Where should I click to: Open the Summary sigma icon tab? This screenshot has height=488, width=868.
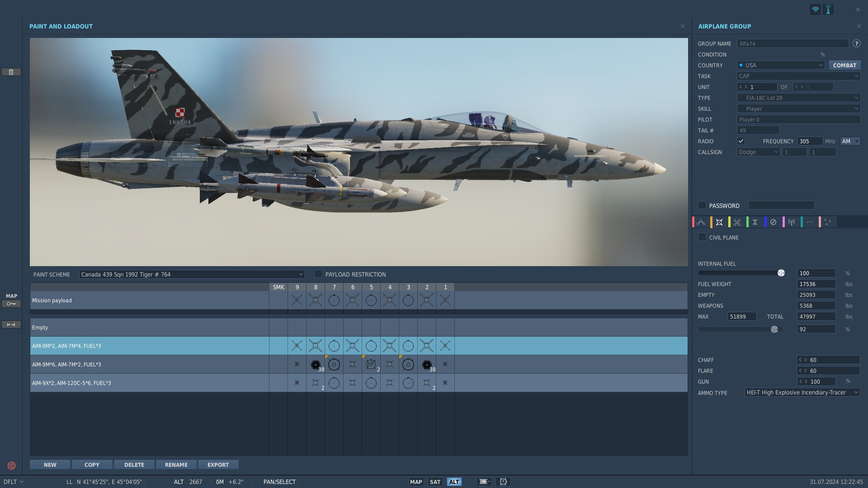click(x=755, y=222)
